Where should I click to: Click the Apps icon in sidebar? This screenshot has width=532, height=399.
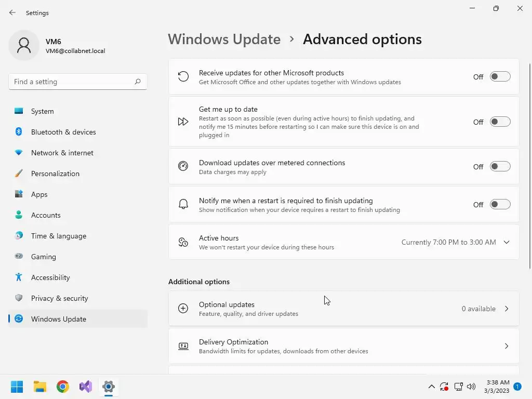pyautogui.click(x=19, y=194)
